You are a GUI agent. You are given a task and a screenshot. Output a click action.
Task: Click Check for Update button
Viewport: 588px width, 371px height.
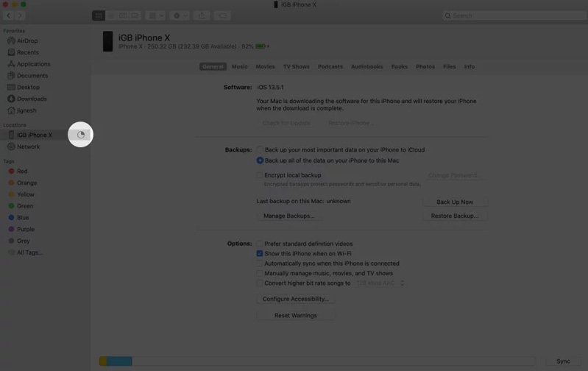coord(286,123)
